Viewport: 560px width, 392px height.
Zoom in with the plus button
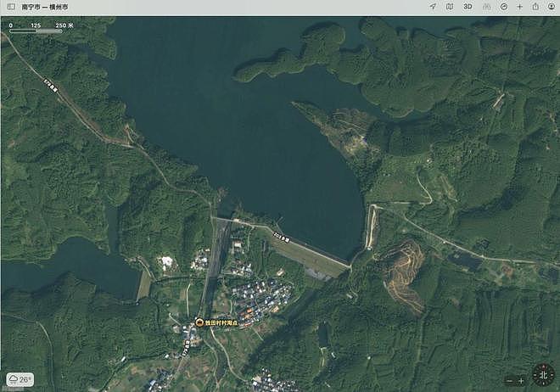[x=521, y=381]
